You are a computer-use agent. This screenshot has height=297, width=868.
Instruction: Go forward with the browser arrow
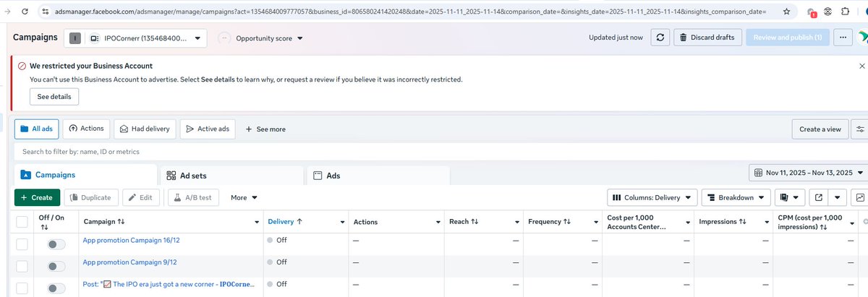tap(6, 12)
